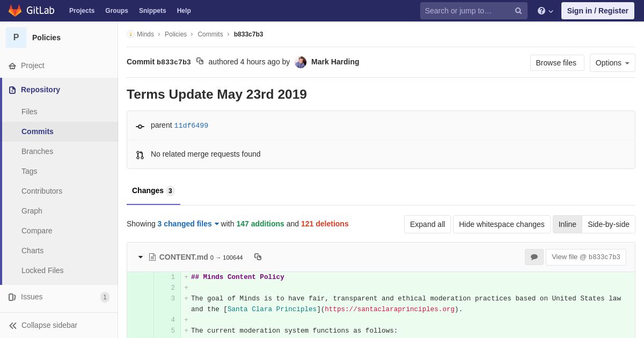Click the Commits breadcrumb link
The width and height of the screenshot is (644, 338).
point(210,34)
